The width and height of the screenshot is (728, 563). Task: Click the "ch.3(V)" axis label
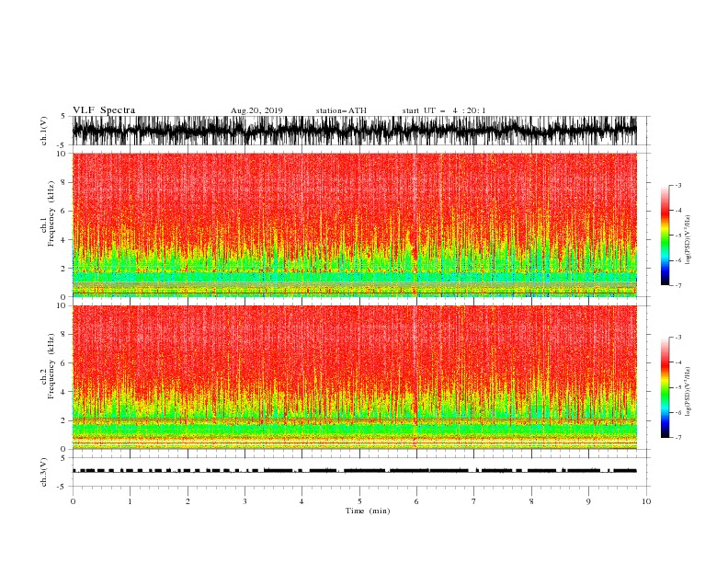44,472
